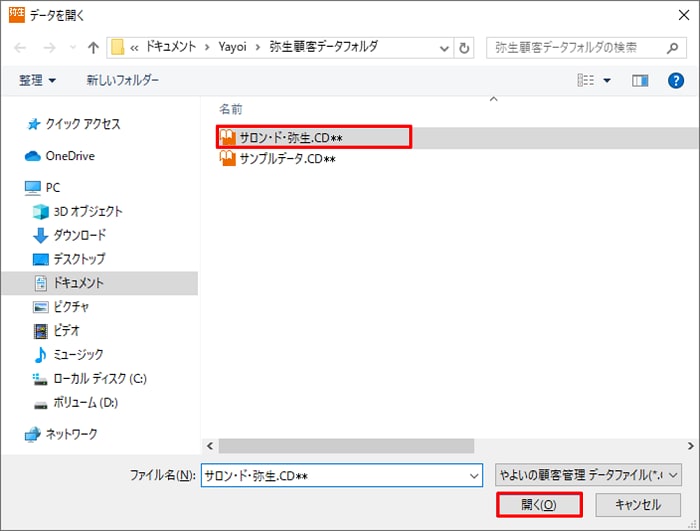Click the yellow folder icon in the address bar

[117, 47]
